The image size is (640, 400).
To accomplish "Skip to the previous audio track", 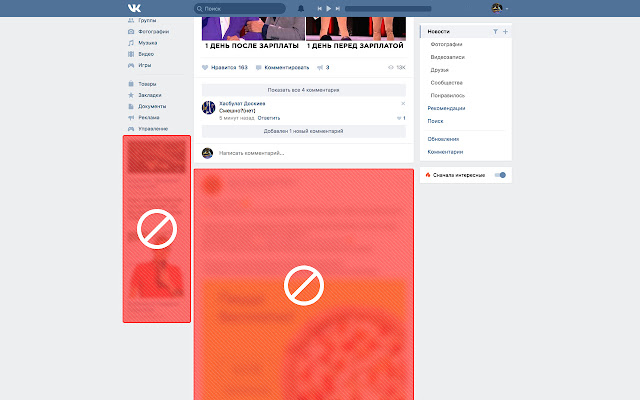I will point(320,9).
